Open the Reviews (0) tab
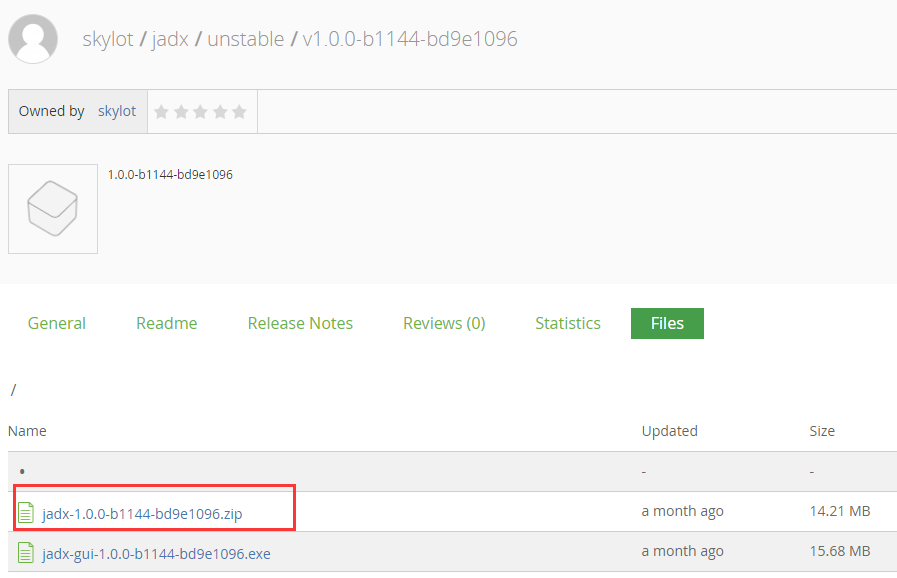Screen dimensions: 897x578 click(x=444, y=323)
